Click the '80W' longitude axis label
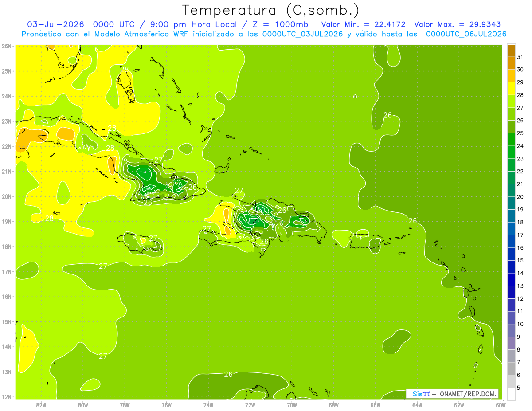 83,405
